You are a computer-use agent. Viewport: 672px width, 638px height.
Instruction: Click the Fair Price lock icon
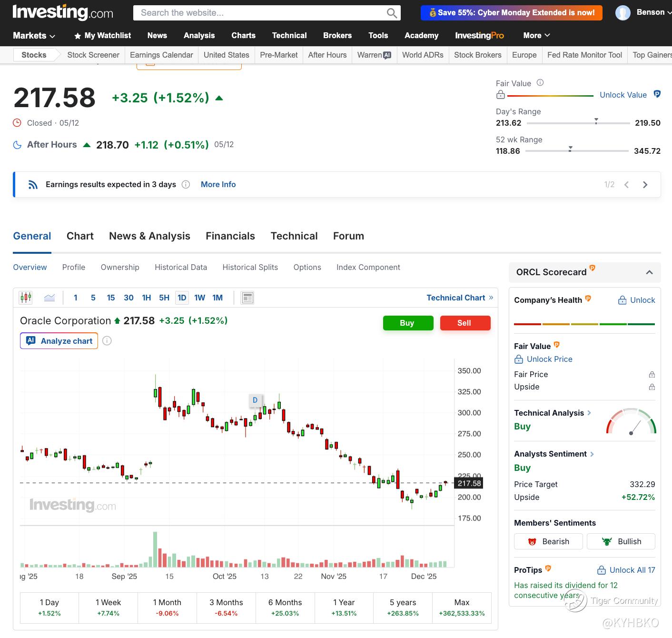(652, 375)
